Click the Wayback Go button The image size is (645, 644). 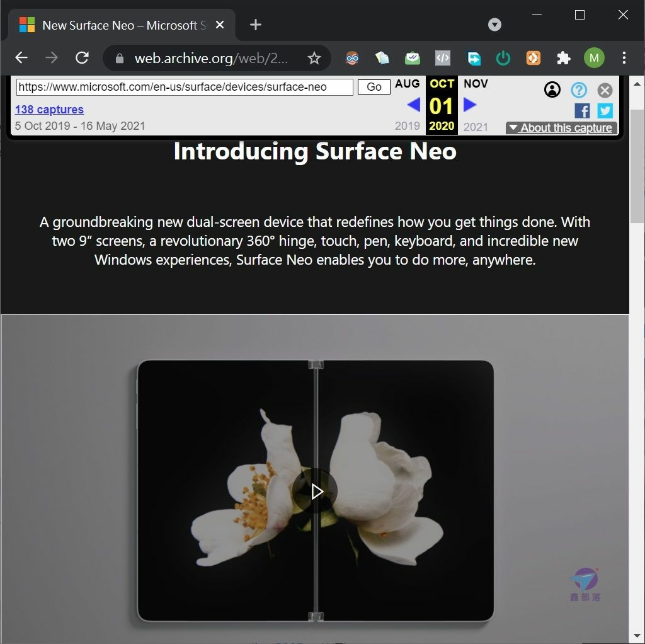pyautogui.click(x=374, y=87)
